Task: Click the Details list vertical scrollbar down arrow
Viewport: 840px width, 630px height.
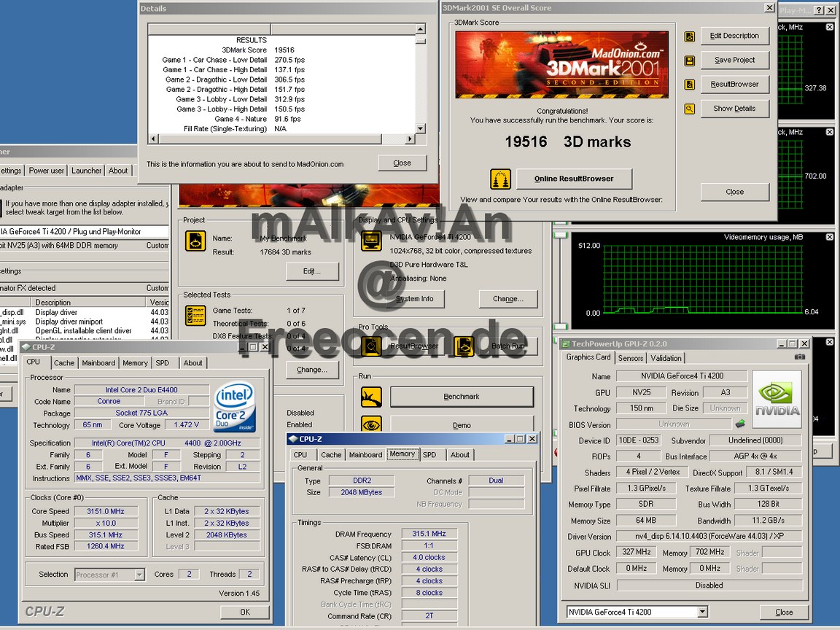Action: [421, 128]
